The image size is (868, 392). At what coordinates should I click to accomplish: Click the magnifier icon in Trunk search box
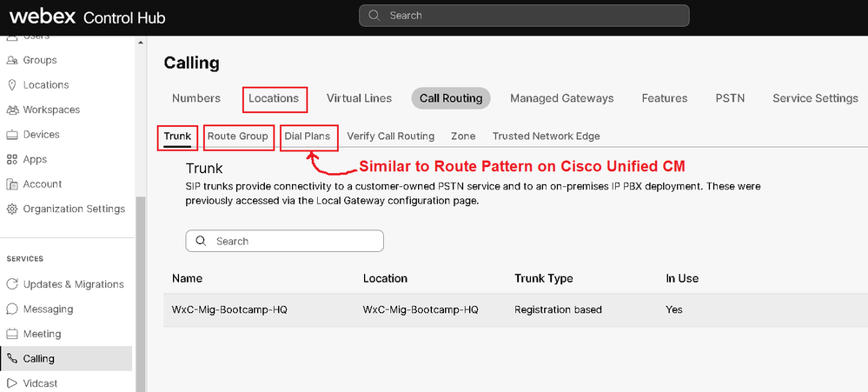(x=201, y=242)
